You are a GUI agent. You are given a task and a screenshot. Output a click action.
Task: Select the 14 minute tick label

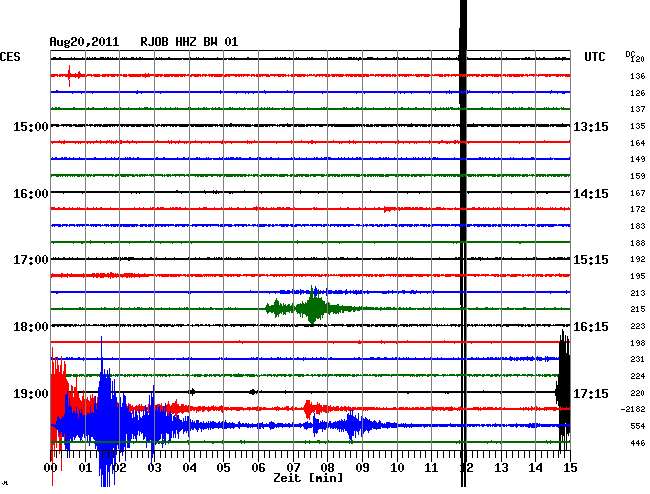[536, 468]
